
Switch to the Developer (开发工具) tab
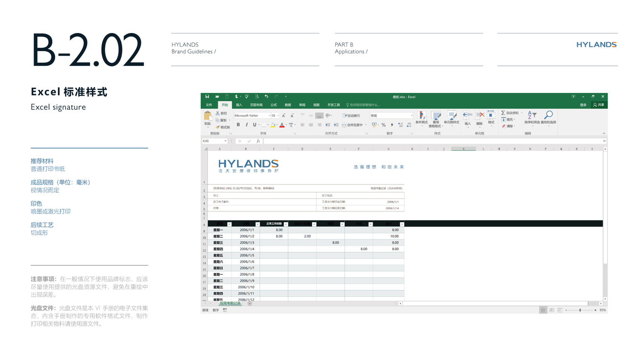coord(334,105)
